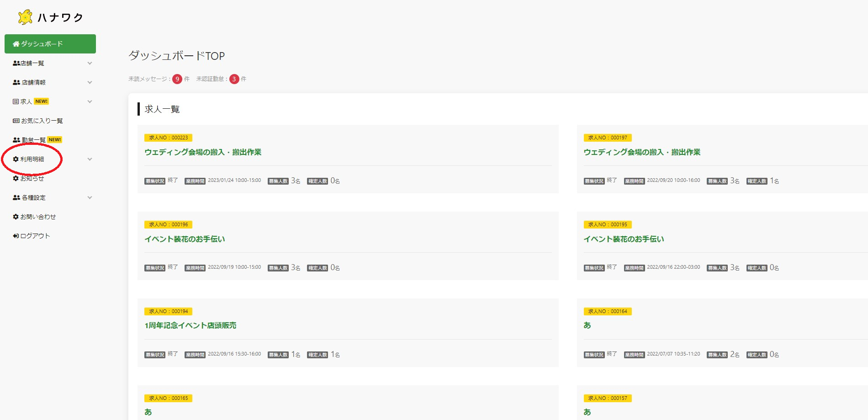Viewport: 868px width, 420px height.
Task: Open the お知らせ menu item
Action: 32,179
